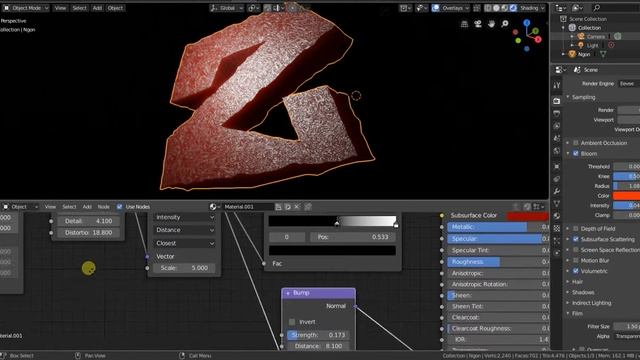The height and width of the screenshot is (360, 640).
Task: Open the Global transform orientation dropdown
Action: [227, 8]
